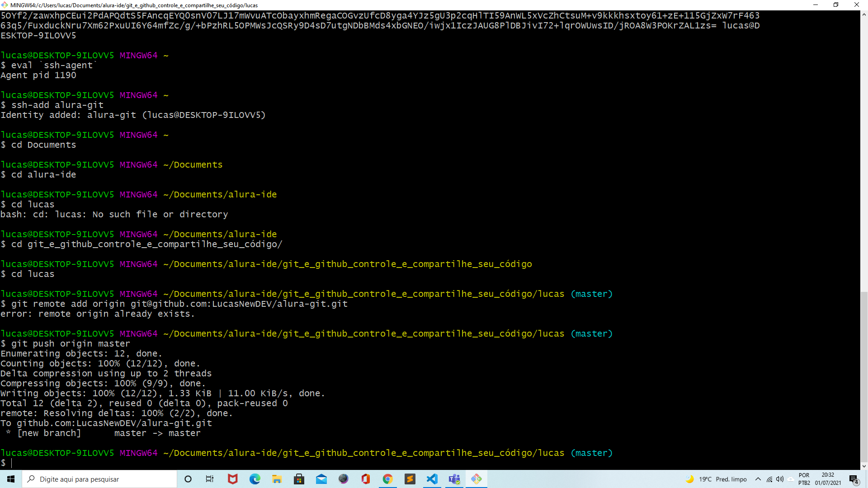Switch to Visual Studio Code on the taskbar
Screen dimensions: 868x488
432,479
